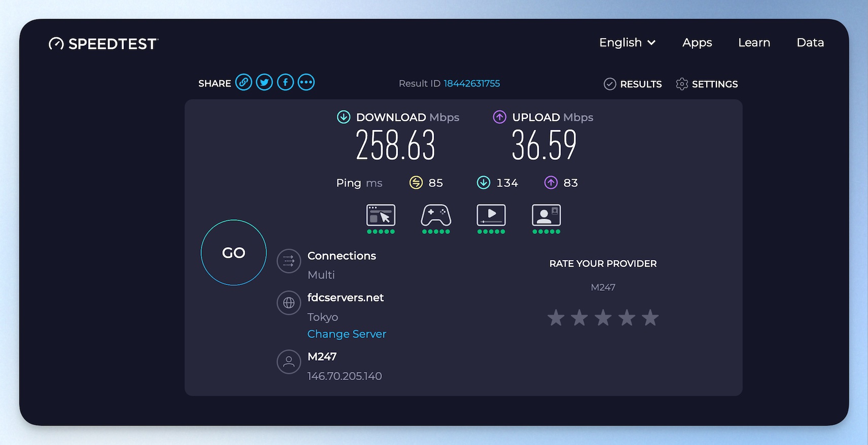The width and height of the screenshot is (868, 445).
Task: Click the video chat icon
Action: tap(546, 216)
